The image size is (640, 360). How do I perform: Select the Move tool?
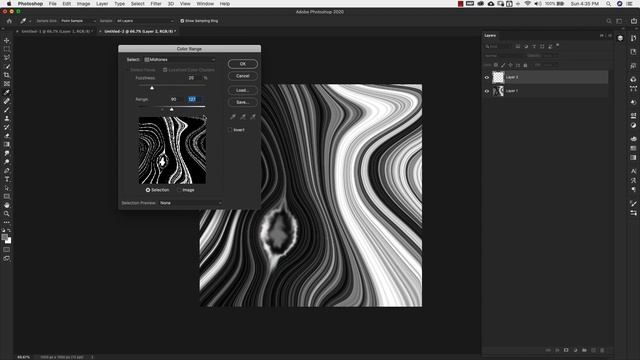(7, 40)
